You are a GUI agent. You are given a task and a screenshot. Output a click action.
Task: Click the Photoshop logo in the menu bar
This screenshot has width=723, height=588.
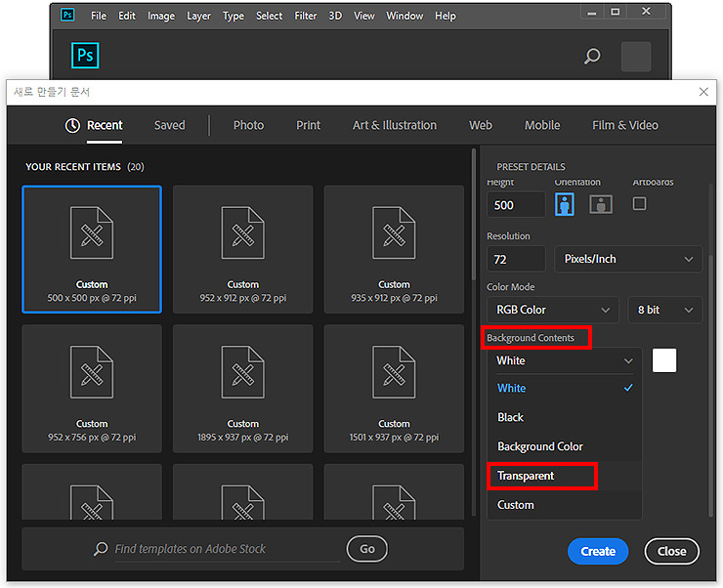point(67,15)
